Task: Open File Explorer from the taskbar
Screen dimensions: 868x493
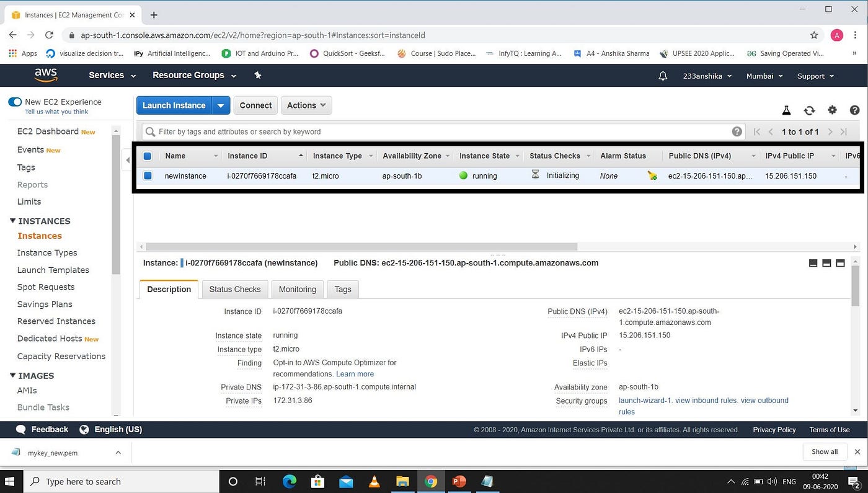Action: point(402,481)
